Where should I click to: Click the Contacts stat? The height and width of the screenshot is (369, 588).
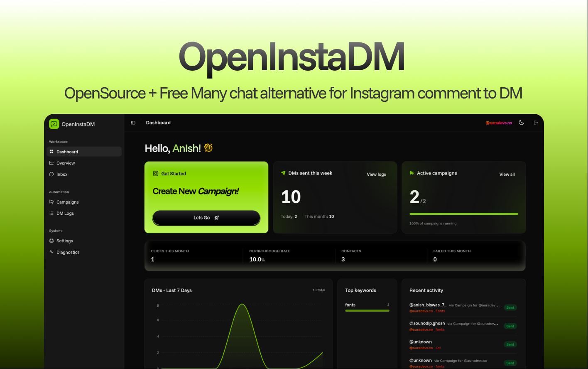click(x=351, y=256)
